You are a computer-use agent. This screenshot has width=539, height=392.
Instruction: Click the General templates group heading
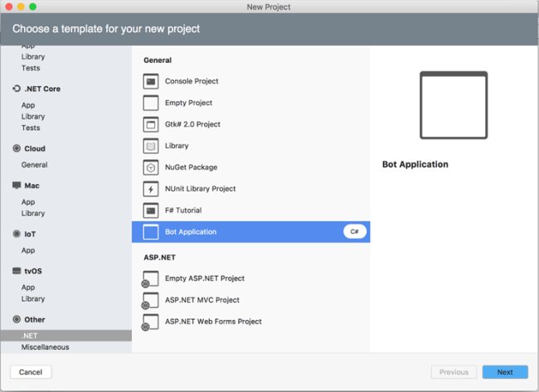pos(158,60)
